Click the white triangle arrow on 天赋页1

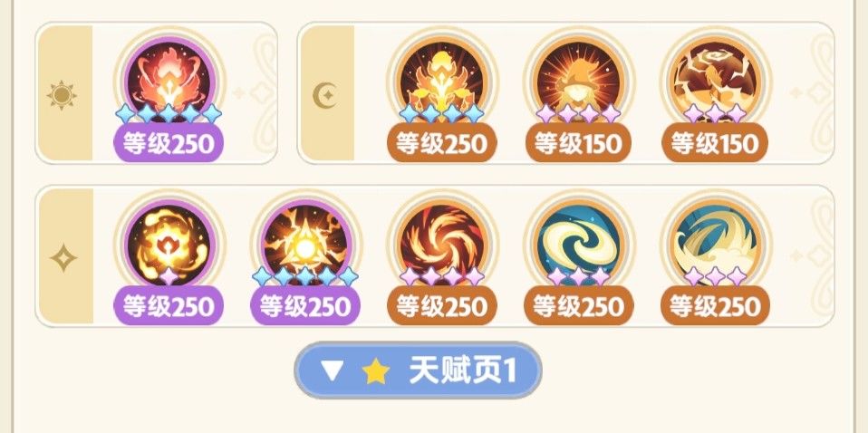click(x=333, y=371)
